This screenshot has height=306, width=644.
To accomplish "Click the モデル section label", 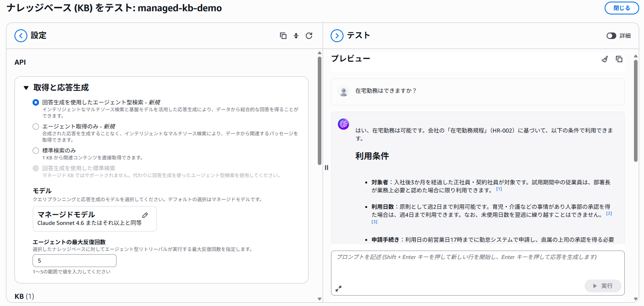I will point(42,191).
